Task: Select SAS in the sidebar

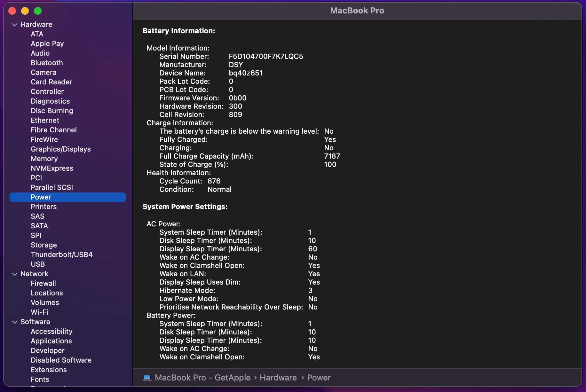Action: 37,216
